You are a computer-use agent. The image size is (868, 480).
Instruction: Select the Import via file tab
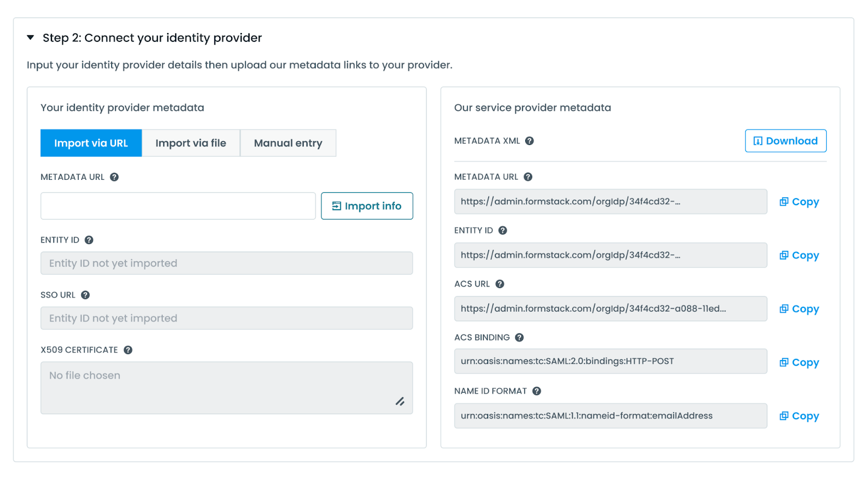click(x=190, y=143)
